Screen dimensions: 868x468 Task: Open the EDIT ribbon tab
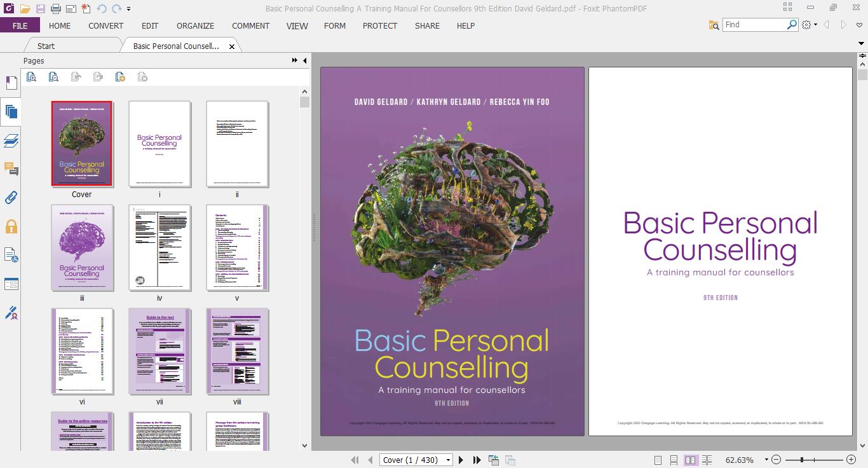pyautogui.click(x=150, y=25)
